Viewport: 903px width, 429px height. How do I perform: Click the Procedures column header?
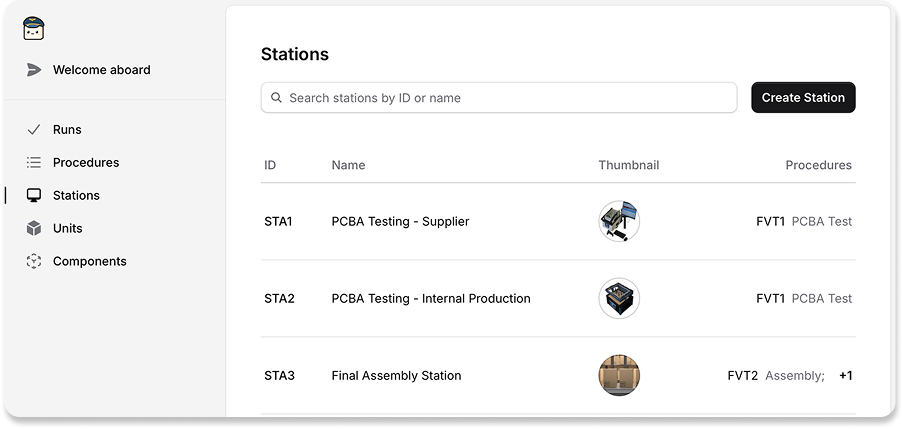(x=818, y=165)
